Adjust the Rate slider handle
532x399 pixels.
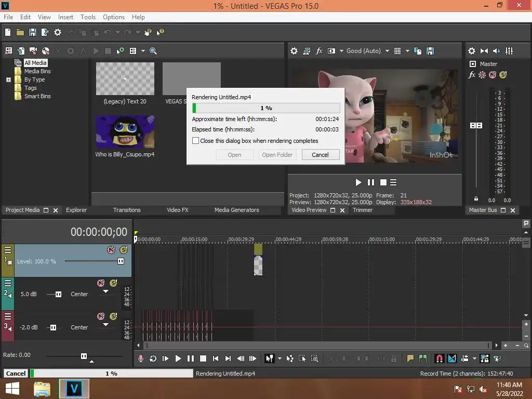84,356
